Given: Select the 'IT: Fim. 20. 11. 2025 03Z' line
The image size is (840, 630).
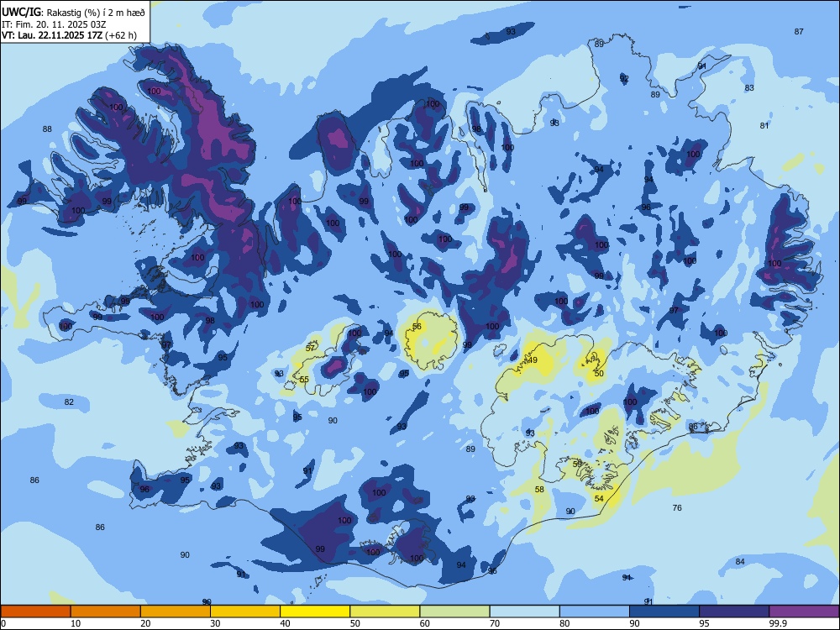Looking at the screenshot, I should [x=54, y=24].
